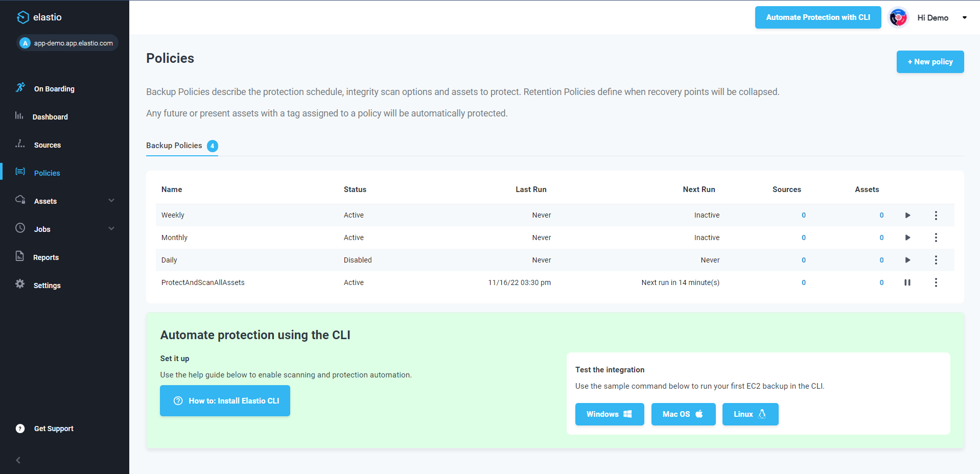Open the Dashboard from the sidebar icon
This screenshot has height=474, width=980.
click(x=19, y=116)
